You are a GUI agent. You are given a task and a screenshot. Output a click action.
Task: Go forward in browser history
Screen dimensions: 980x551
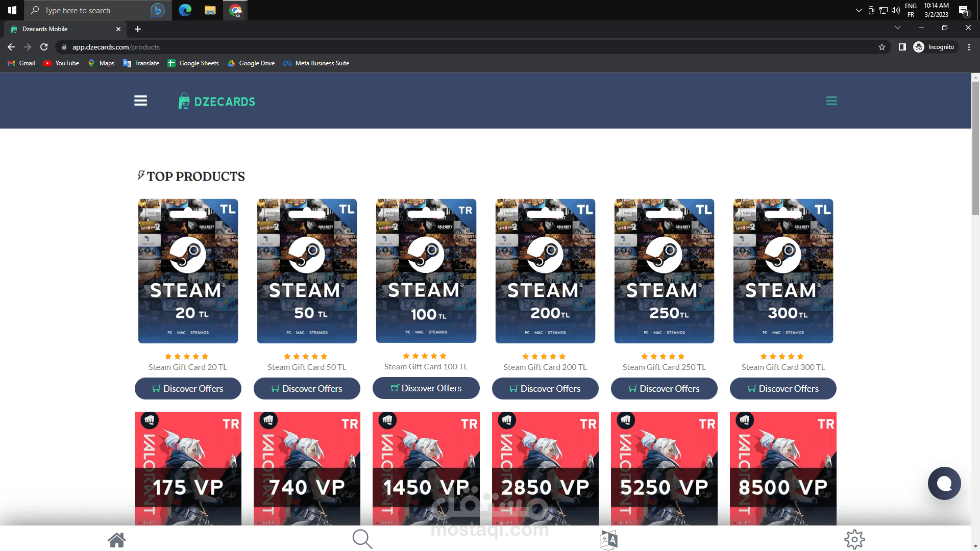[28, 47]
